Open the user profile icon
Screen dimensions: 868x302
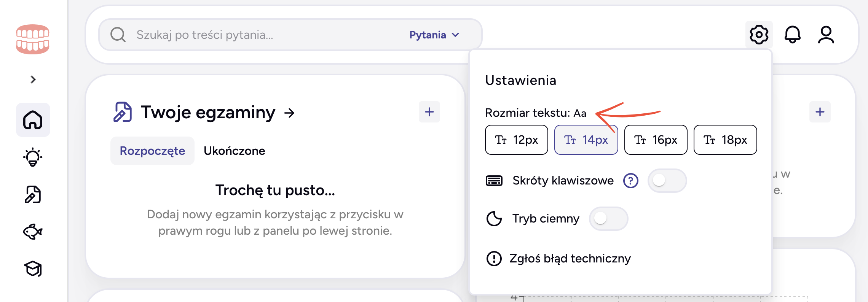826,35
